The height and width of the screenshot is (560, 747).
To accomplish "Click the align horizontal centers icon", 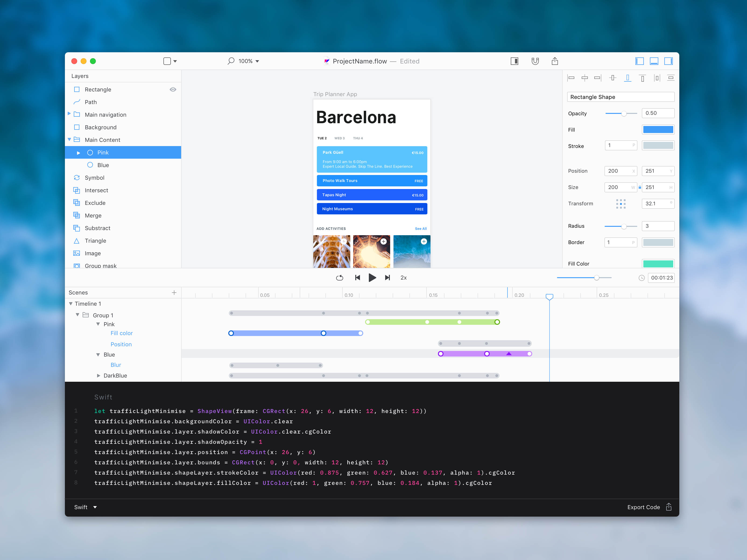I will 585,78.
